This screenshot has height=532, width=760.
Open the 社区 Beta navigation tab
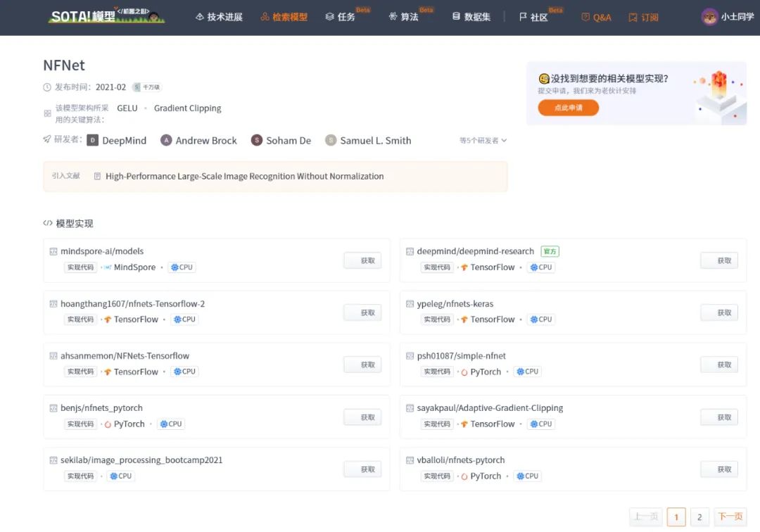(x=534, y=17)
